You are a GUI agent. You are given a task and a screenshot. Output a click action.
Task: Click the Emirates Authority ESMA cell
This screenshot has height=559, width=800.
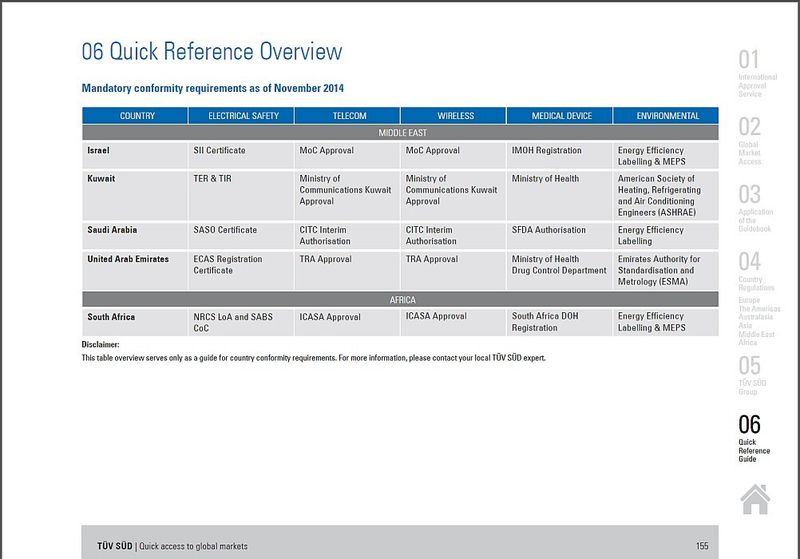666,270
